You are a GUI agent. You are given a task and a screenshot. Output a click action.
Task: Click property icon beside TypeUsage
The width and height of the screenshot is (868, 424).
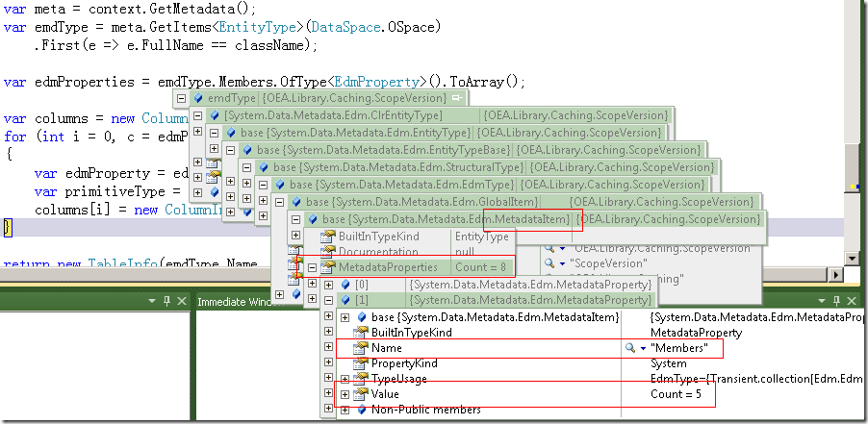[361, 379]
